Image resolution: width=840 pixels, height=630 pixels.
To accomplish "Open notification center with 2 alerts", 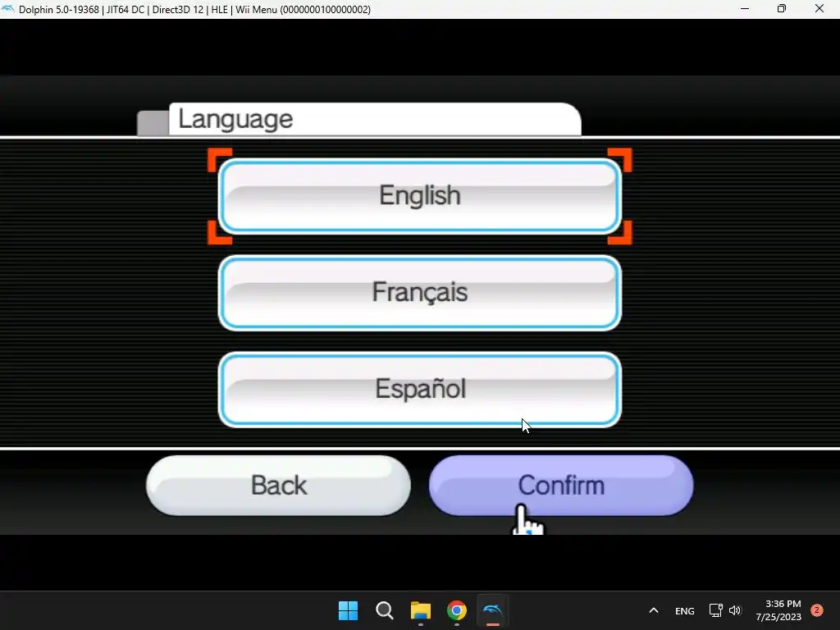I will click(x=817, y=610).
